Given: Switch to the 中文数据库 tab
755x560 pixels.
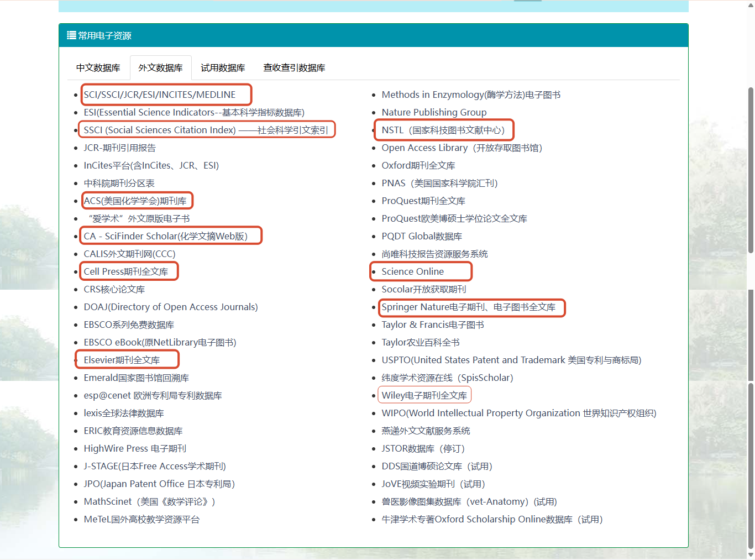Looking at the screenshot, I should click(98, 68).
